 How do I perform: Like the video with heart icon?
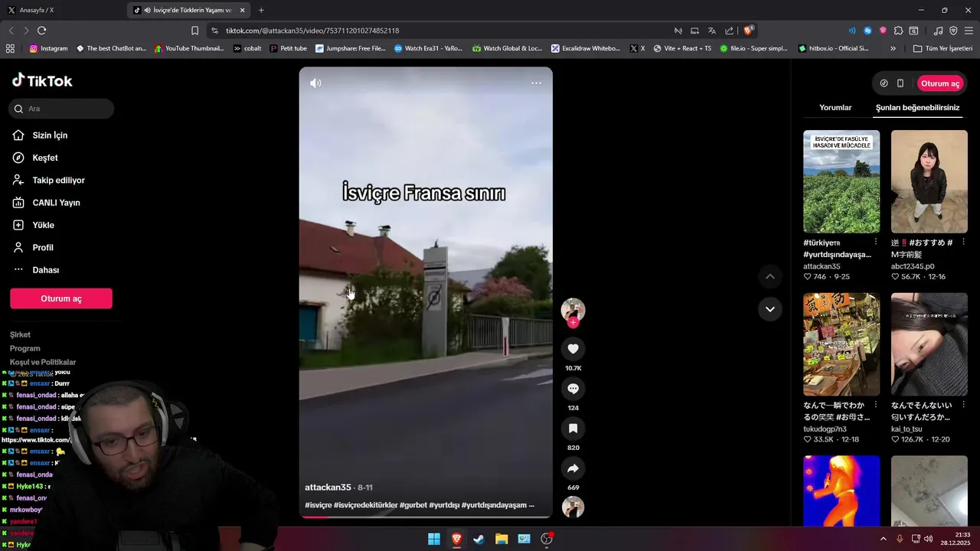tap(573, 349)
